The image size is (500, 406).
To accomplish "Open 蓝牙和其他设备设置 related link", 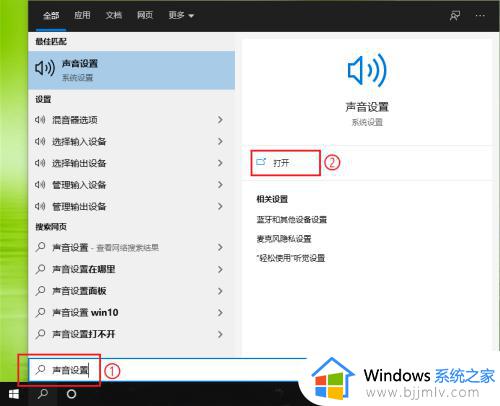I will pyautogui.click(x=291, y=219).
